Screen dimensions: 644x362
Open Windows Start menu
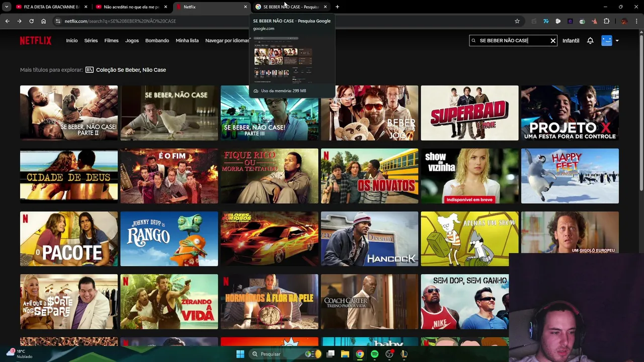coord(240,354)
